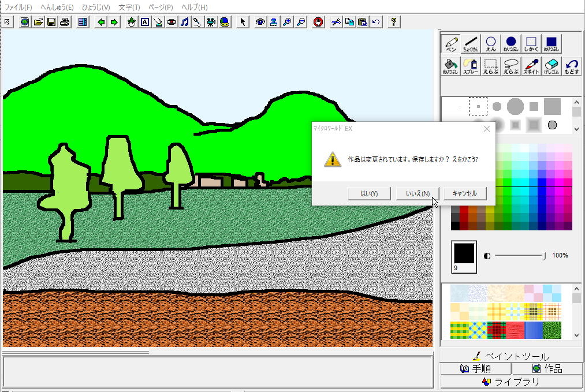Click the red stop hand icon
The width and height of the screenshot is (585, 392).
click(318, 22)
